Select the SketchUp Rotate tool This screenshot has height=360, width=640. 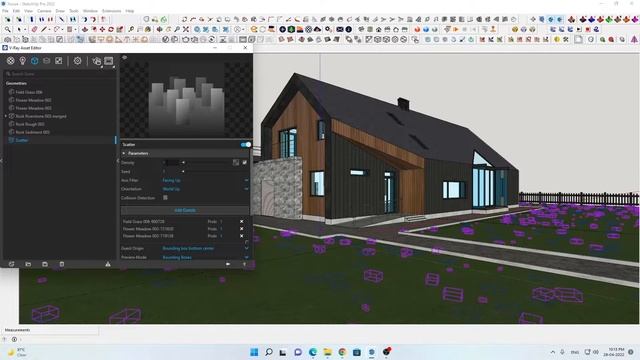(111, 29)
